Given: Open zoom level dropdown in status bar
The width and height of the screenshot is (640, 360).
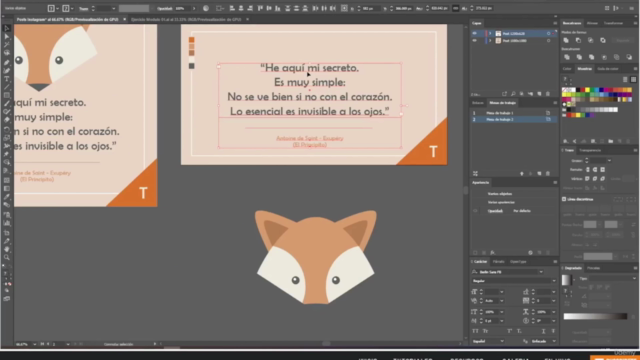Looking at the screenshot, I should click(x=34, y=344).
